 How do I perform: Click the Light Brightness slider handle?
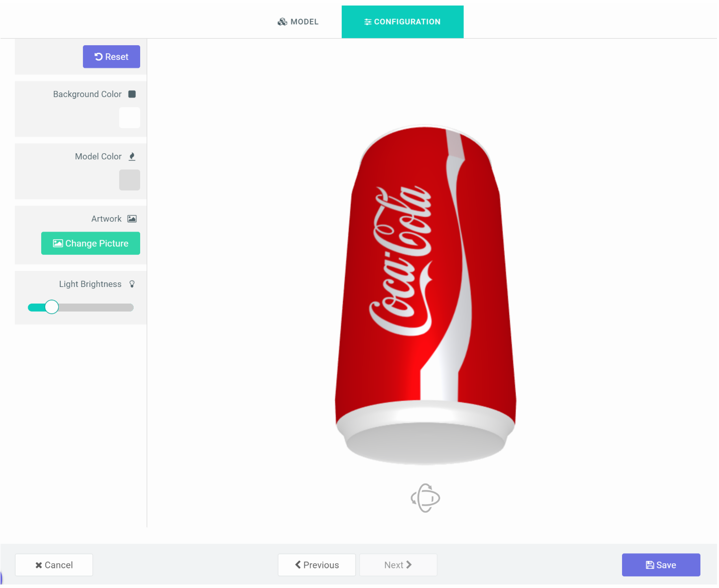52,307
